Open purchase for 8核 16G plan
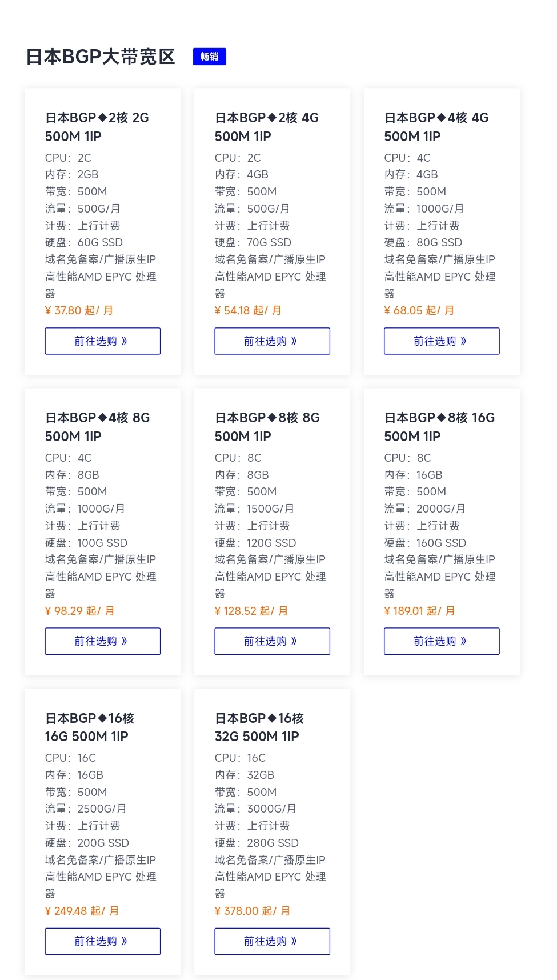Image resolution: width=557 pixels, height=980 pixels. point(442,641)
